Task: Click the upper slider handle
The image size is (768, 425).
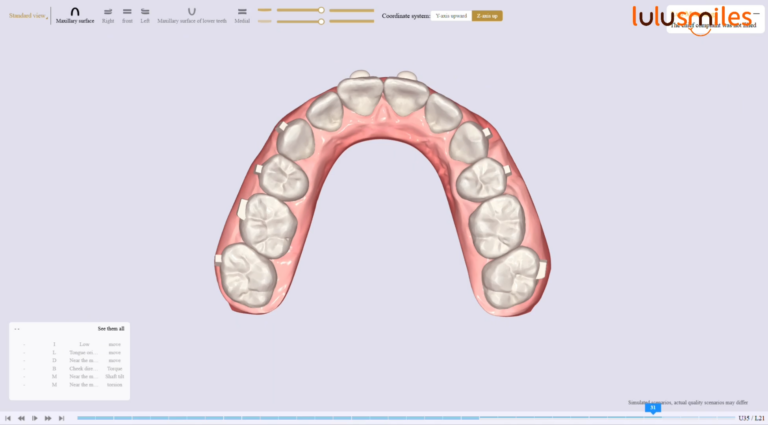Action: 320,10
